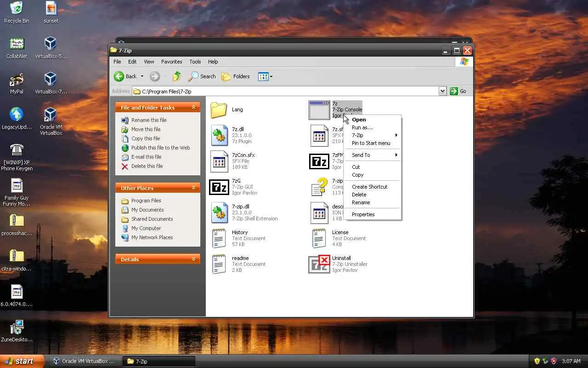Select the LegacyUpdate desktop icon
The height and width of the screenshot is (368, 588).
coord(17,115)
